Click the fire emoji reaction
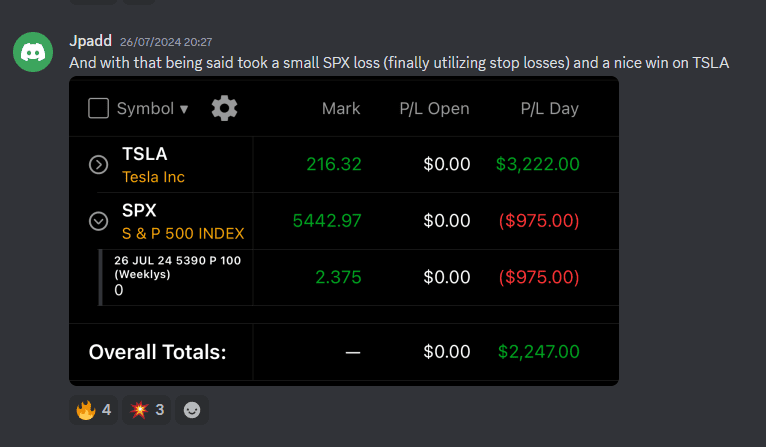 [x=94, y=409]
